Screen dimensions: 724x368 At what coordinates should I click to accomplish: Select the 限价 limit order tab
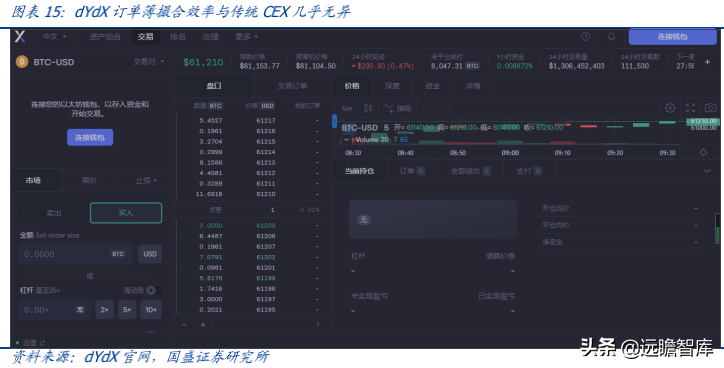[90, 181]
